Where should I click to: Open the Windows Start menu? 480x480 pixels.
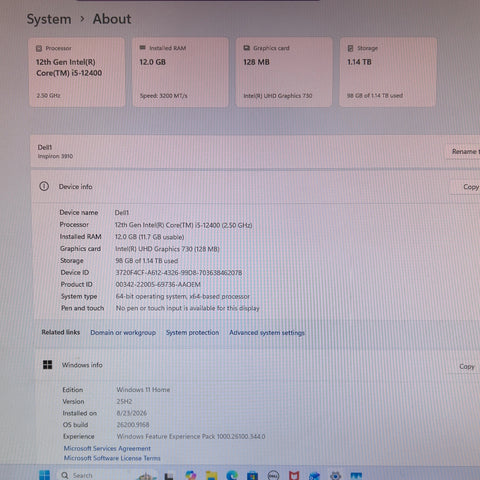pos(44,475)
